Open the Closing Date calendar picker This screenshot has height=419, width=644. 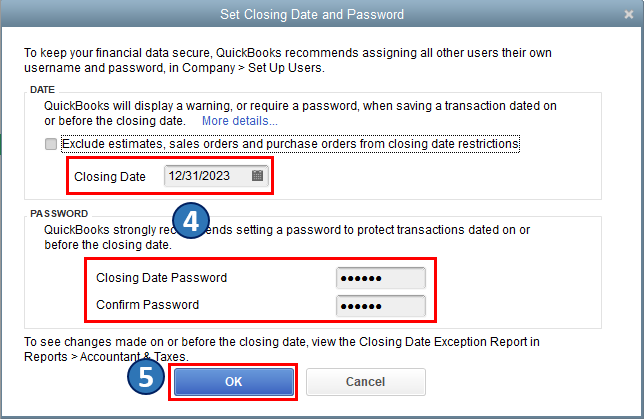pos(257,175)
